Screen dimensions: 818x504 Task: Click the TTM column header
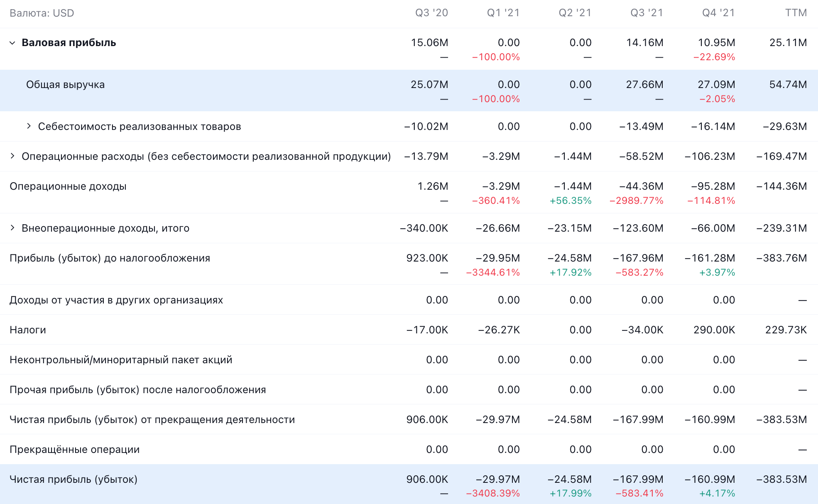(796, 13)
